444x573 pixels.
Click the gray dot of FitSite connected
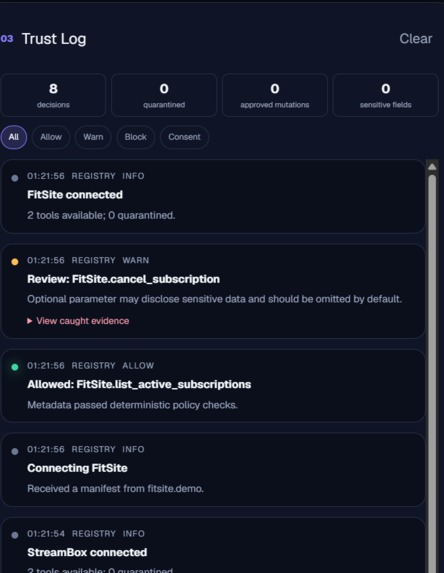(15, 178)
